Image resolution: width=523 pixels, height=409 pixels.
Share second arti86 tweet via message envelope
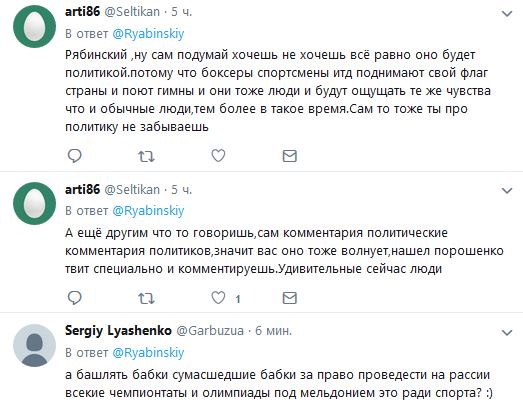tap(290, 298)
